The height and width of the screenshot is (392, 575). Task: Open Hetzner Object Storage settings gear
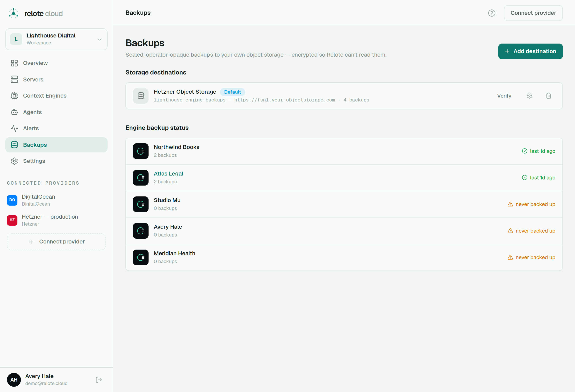[x=529, y=96]
